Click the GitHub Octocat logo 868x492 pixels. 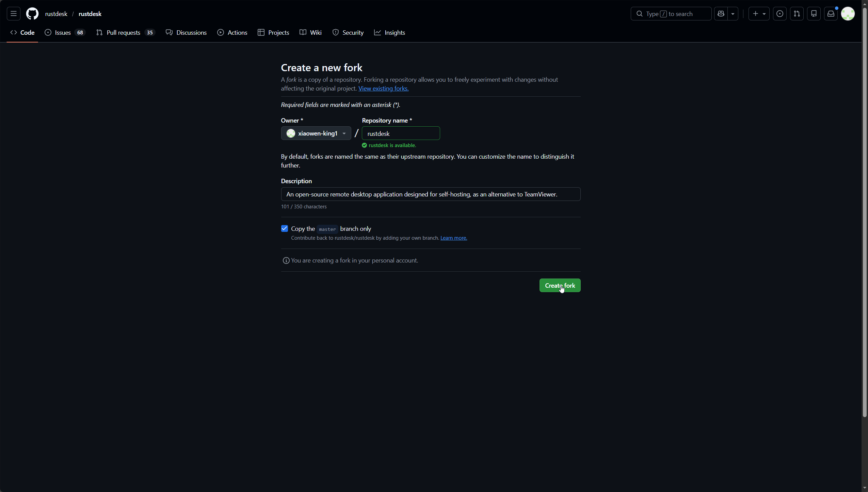tap(32, 14)
